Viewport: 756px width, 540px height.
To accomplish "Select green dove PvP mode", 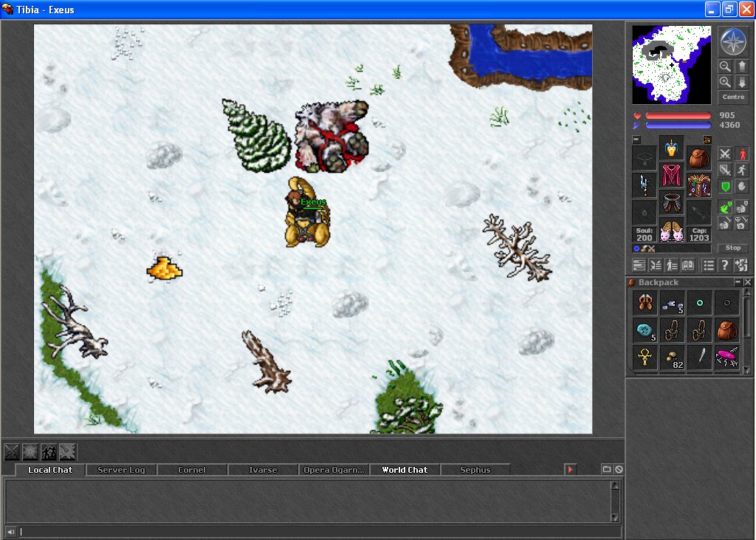I will (x=725, y=208).
